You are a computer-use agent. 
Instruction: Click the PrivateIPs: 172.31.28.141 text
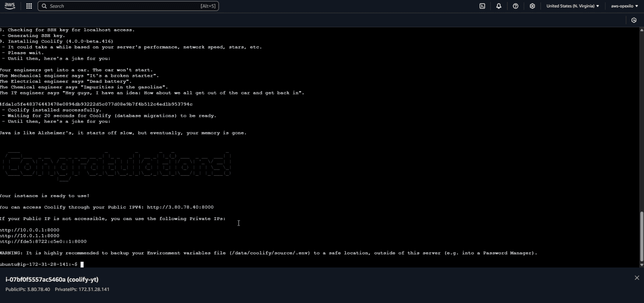tap(82, 289)
